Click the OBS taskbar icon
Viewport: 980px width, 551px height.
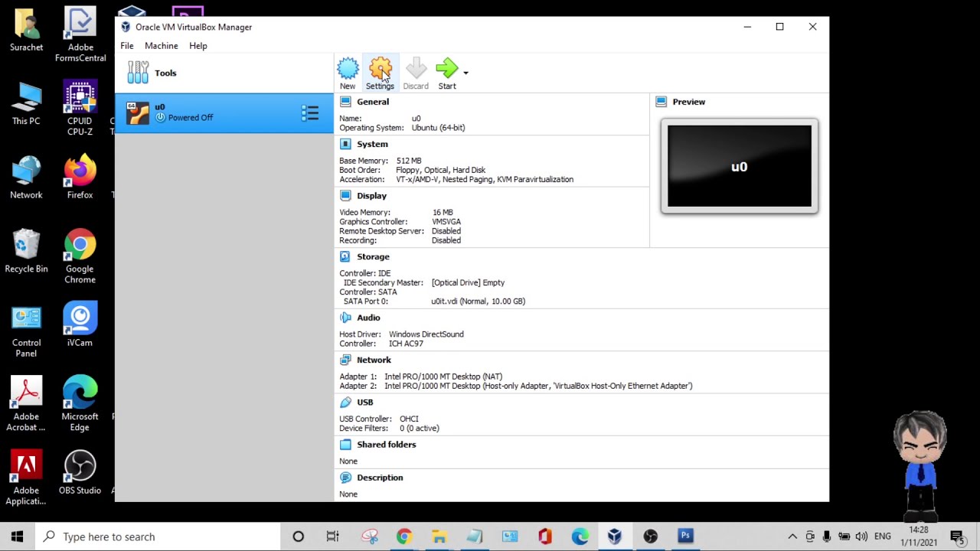click(650, 536)
